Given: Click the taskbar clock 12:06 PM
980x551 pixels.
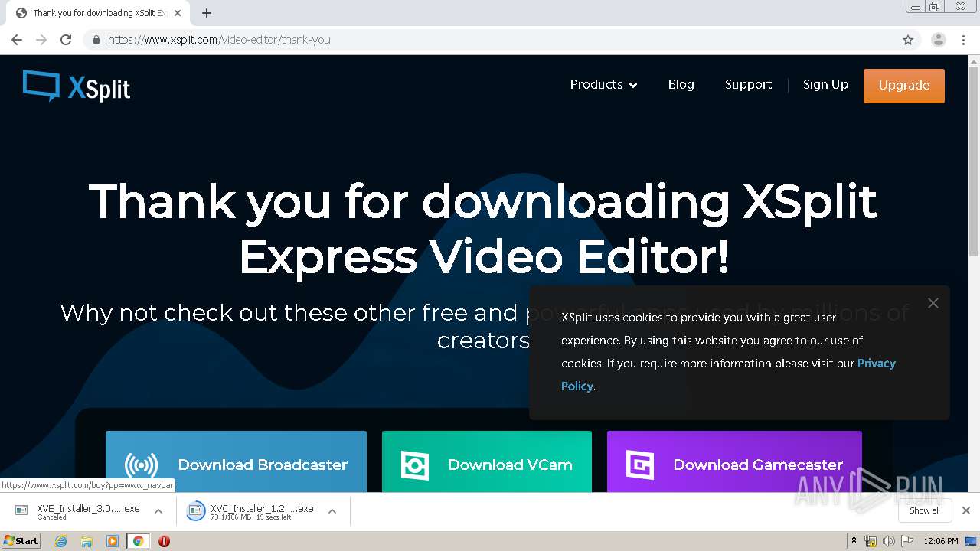Looking at the screenshot, I should click(x=941, y=541).
